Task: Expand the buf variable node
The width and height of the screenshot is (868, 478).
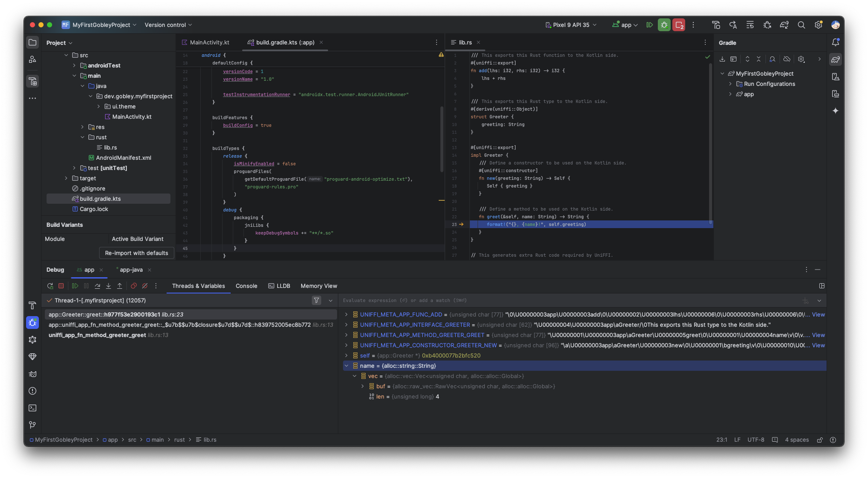Action: (x=363, y=386)
